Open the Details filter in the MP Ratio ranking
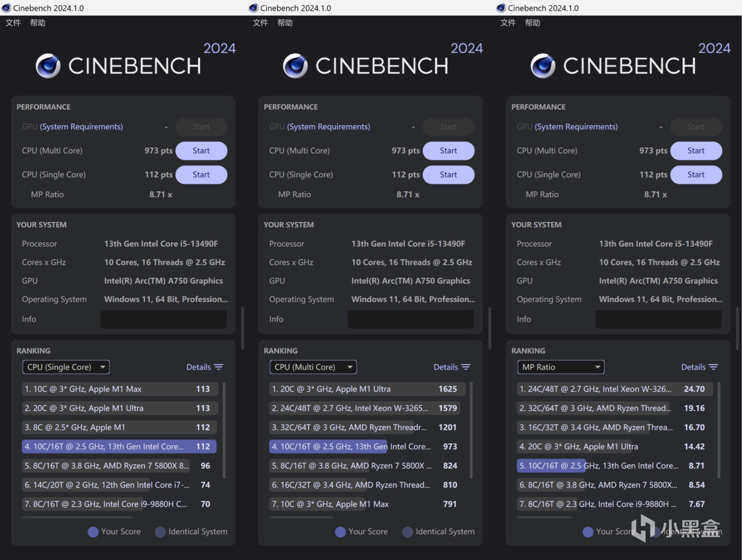Screen dimensions: 742x560 [700, 367]
